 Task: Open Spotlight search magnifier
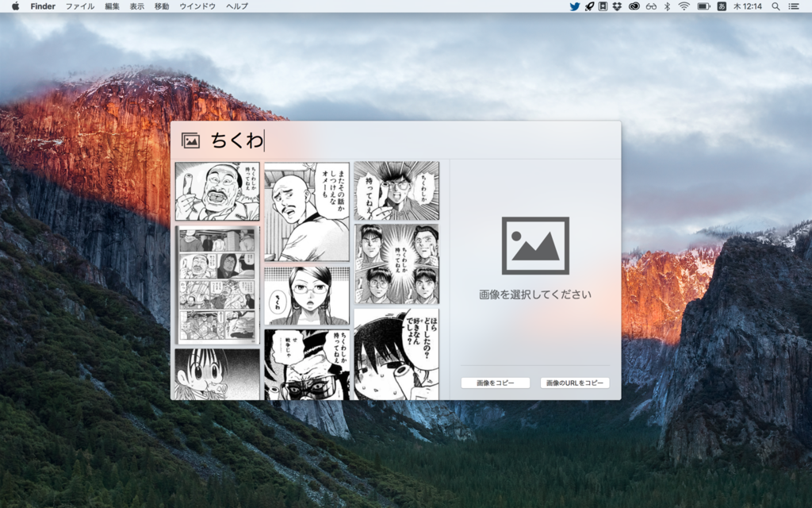776,6
